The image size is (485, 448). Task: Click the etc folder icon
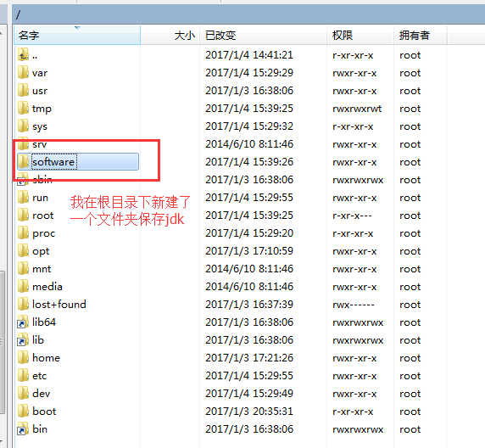23,376
